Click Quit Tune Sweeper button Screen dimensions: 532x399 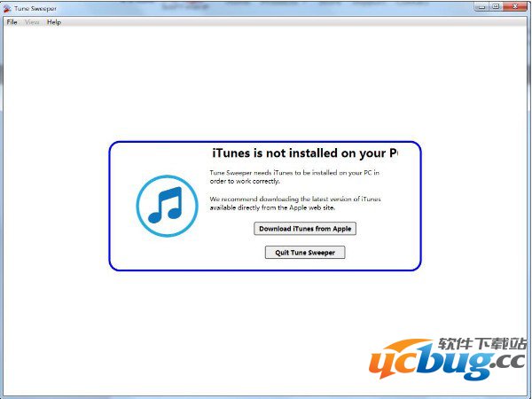point(305,253)
